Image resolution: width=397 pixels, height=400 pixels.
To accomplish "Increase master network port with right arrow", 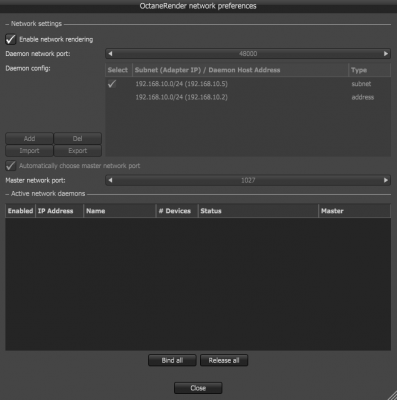I will click(386, 180).
